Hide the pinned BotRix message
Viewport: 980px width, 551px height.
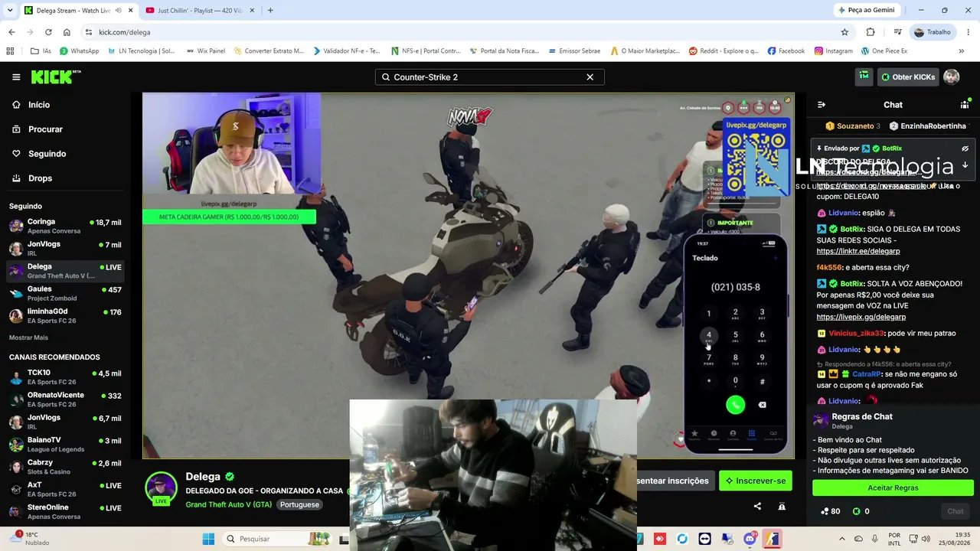click(965, 148)
